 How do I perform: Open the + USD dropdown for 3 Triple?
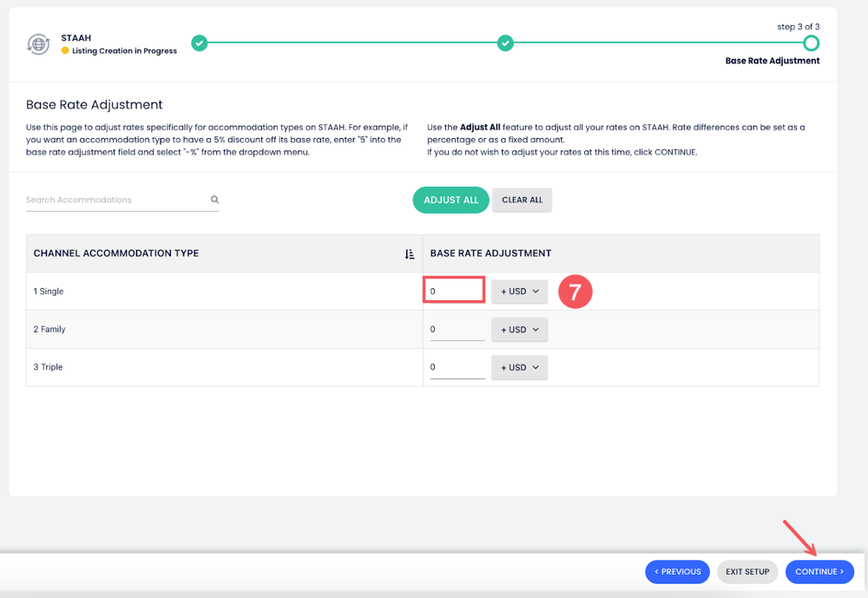tap(519, 367)
